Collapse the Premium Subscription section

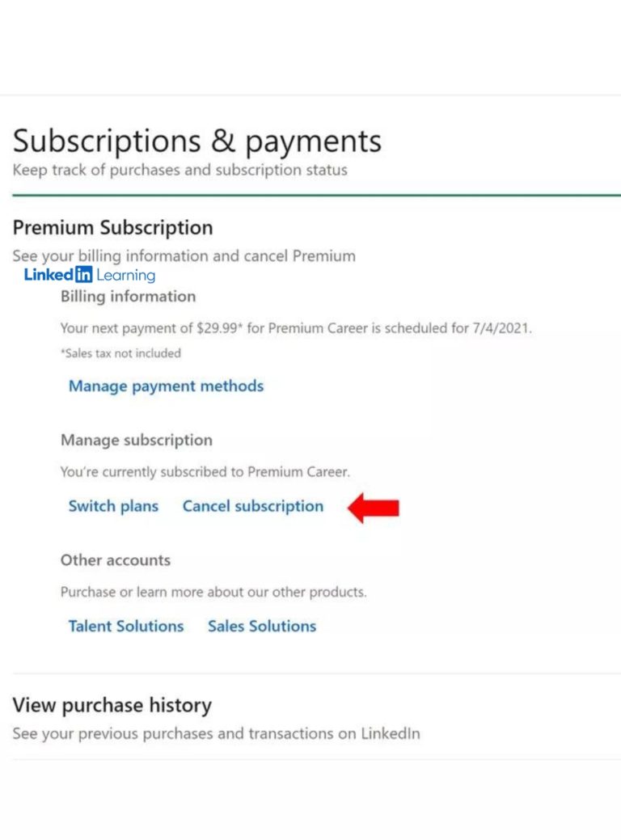pyautogui.click(x=112, y=228)
